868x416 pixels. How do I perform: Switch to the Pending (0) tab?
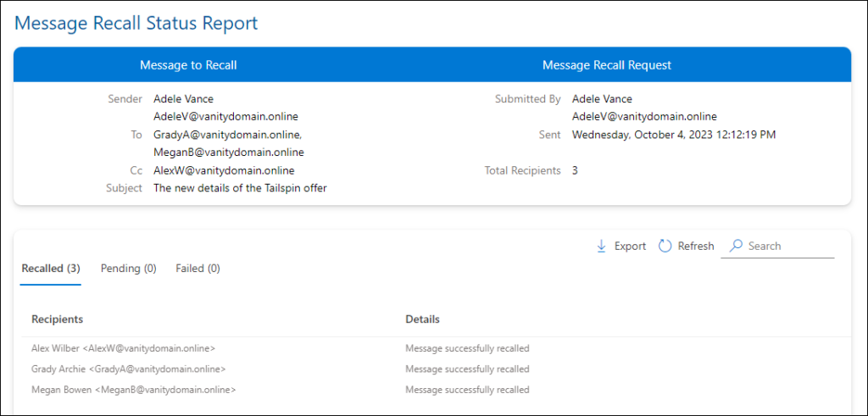[x=128, y=269]
